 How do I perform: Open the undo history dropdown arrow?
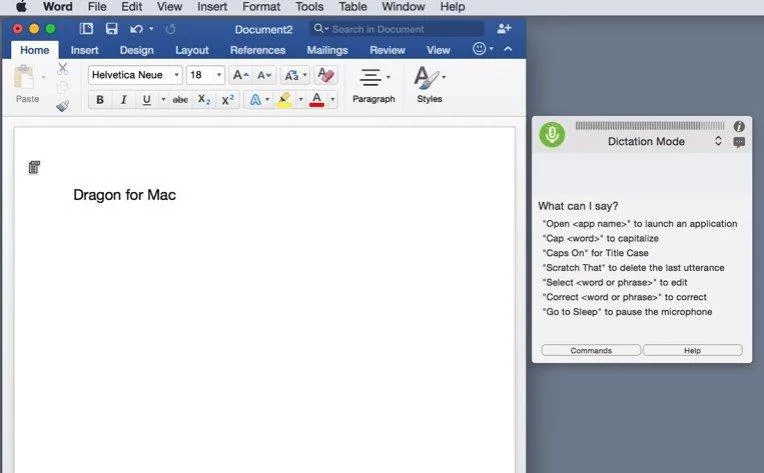(x=152, y=29)
